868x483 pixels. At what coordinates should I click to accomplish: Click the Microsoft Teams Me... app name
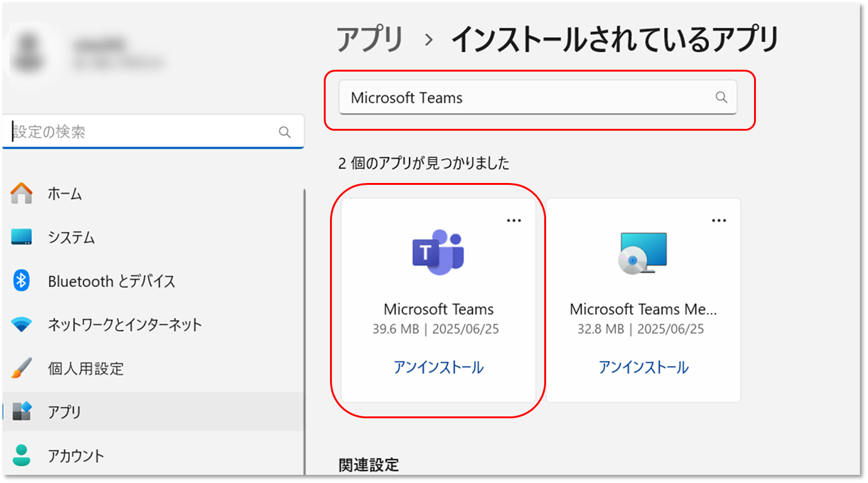pyautogui.click(x=643, y=309)
